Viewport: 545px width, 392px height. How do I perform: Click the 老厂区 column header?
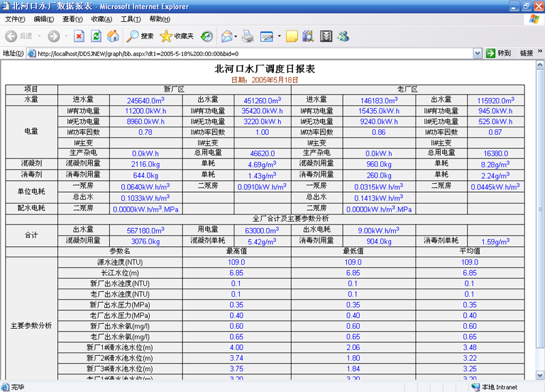click(x=407, y=89)
